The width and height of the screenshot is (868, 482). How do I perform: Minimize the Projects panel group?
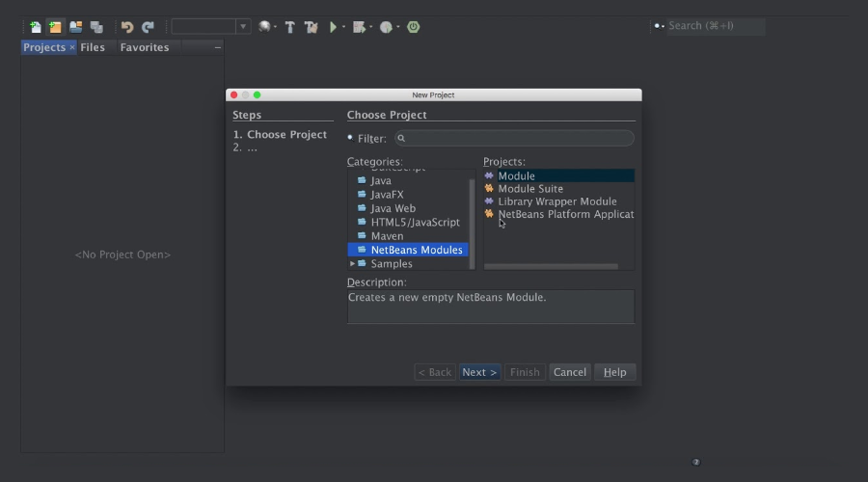click(218, 47)
